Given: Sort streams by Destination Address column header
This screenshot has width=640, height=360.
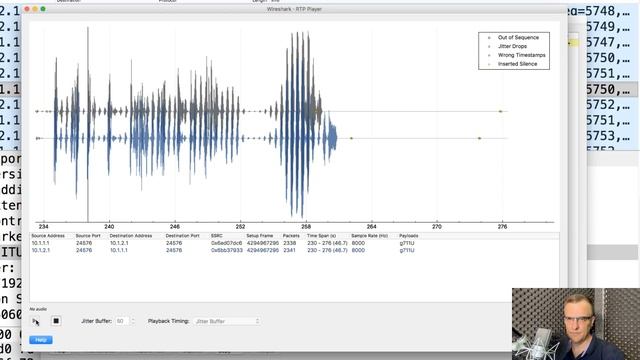Looking at the screenshot, I should pos(131,236).
